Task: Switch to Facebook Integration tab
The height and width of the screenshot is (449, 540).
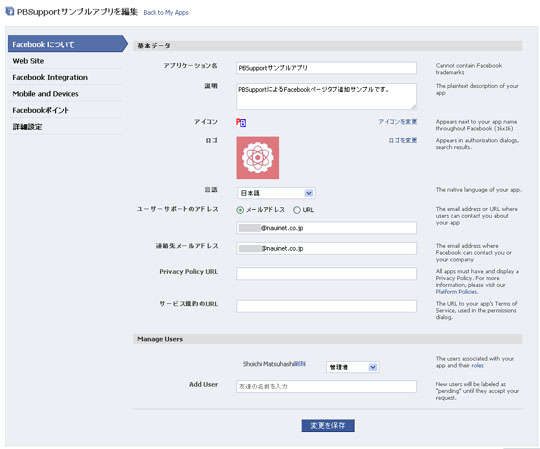Action: click(x=65, y=77)
